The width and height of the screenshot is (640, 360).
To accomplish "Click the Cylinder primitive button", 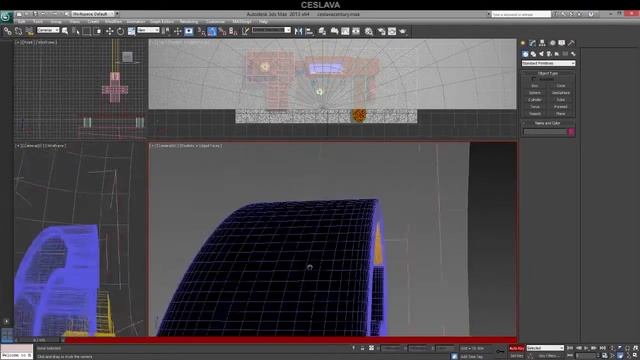I will (535, 100).
